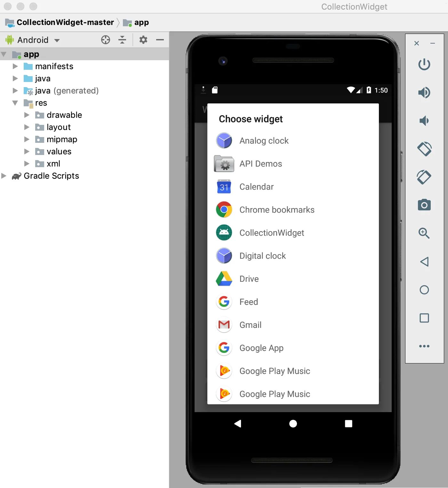Open emulator extended controls via three dots

pos(424,346)
